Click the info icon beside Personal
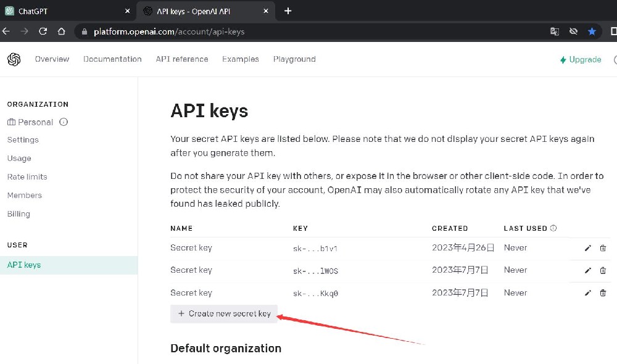Image resolution: width=617 pixels, height=364 pixels. (64, 122)
